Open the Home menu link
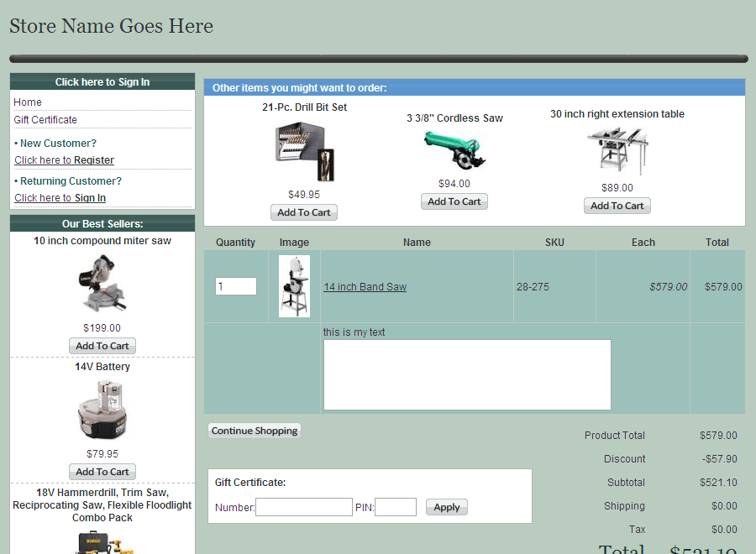The width and height of the screenshot is (756, 554). tap(28, 102)
